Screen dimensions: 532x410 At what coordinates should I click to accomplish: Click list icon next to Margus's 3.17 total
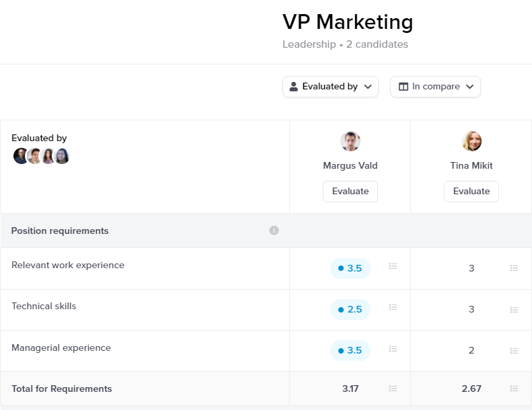[x=393, y=388]
